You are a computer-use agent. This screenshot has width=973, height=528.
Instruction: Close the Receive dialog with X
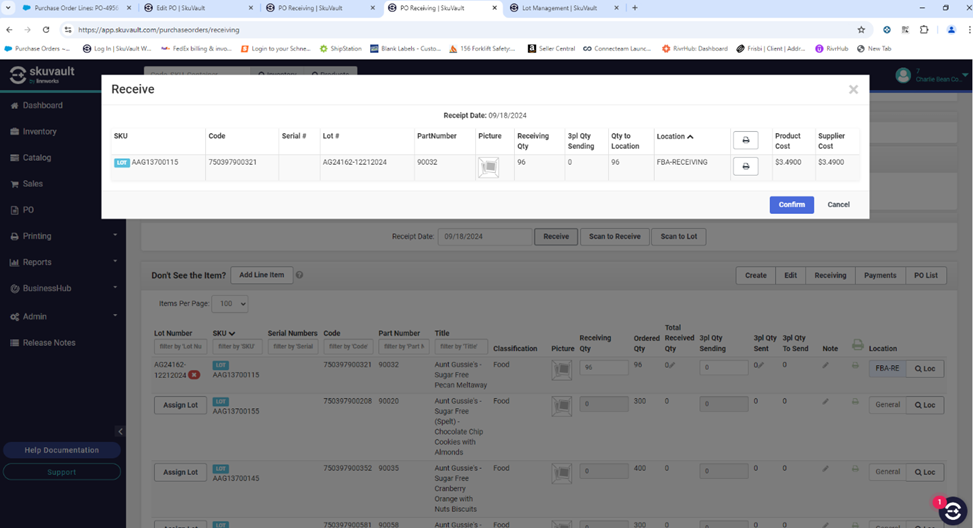[853, 89]
